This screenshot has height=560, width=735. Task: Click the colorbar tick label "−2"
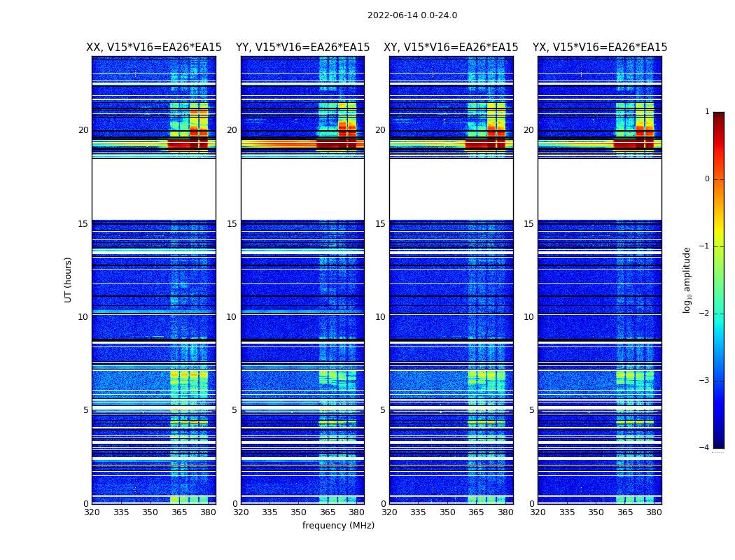click(x=705, y=314)
